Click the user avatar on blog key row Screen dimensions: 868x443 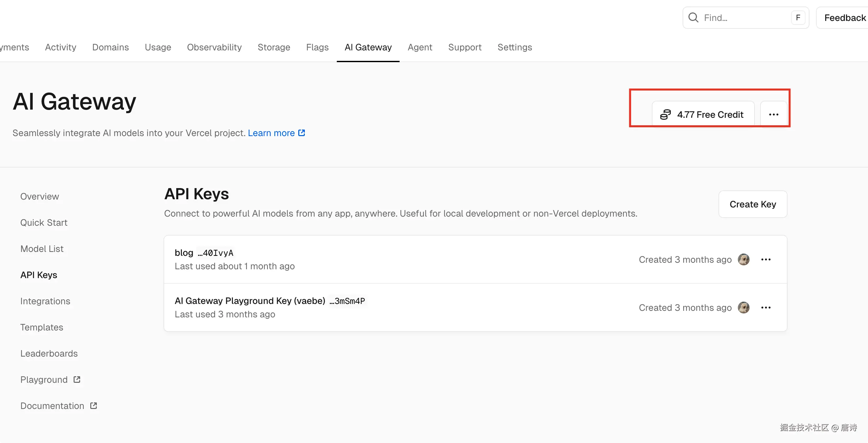point(743,259)
